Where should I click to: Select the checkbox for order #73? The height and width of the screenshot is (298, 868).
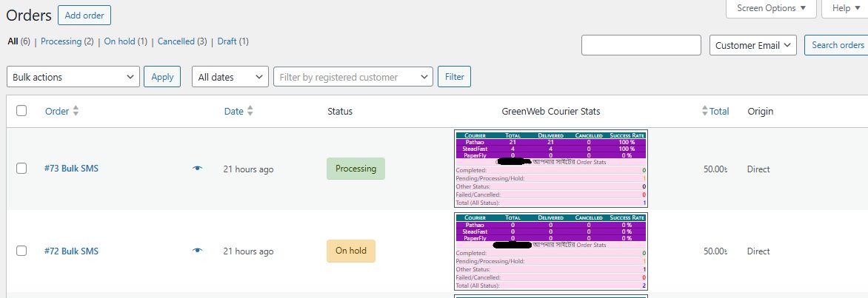[x=21, y=169]
